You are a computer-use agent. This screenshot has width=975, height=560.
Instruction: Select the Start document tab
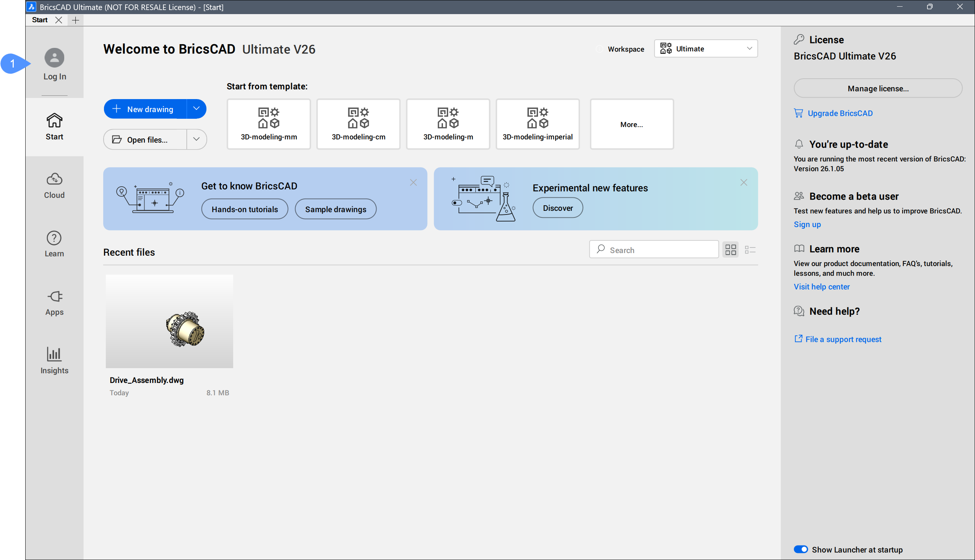coord(40,20)
